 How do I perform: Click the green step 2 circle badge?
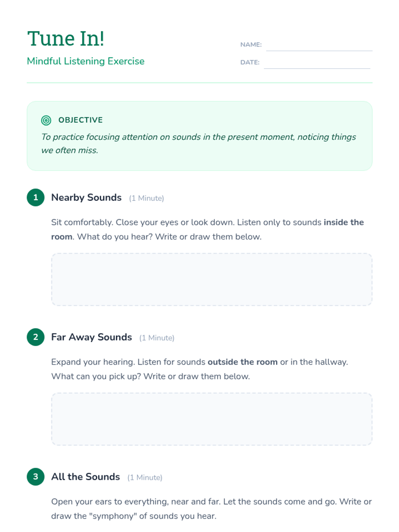click(36, 337)
